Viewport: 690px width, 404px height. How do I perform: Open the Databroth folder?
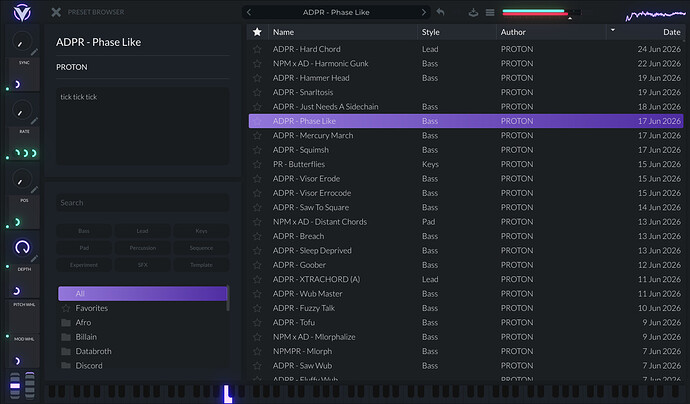142,351
